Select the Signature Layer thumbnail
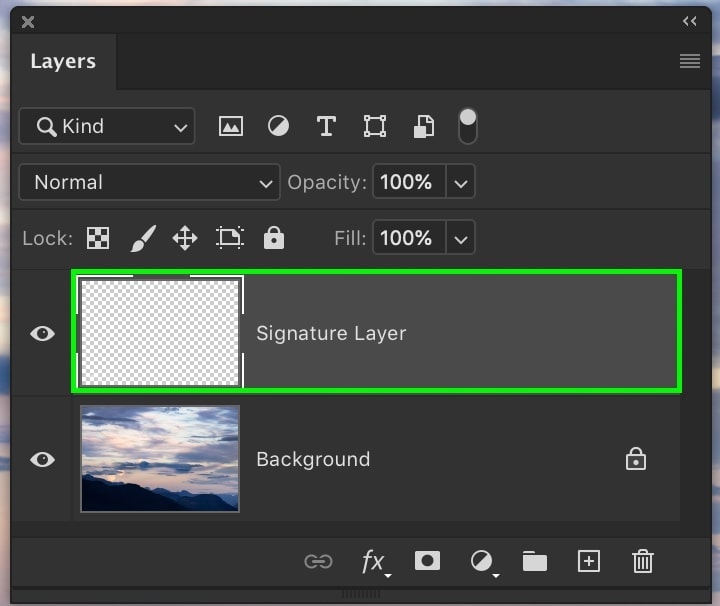This screenshot has height=606, width=720. pos(160,333)
